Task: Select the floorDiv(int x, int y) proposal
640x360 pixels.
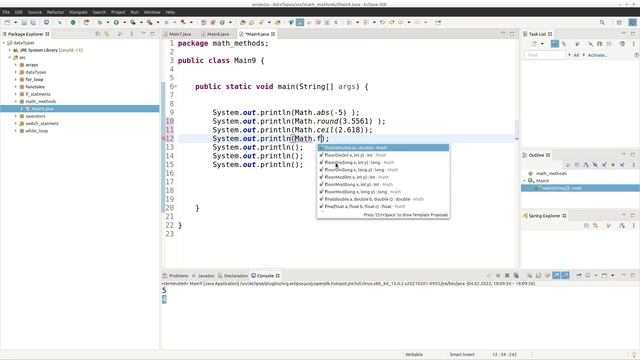Action: 383,155
